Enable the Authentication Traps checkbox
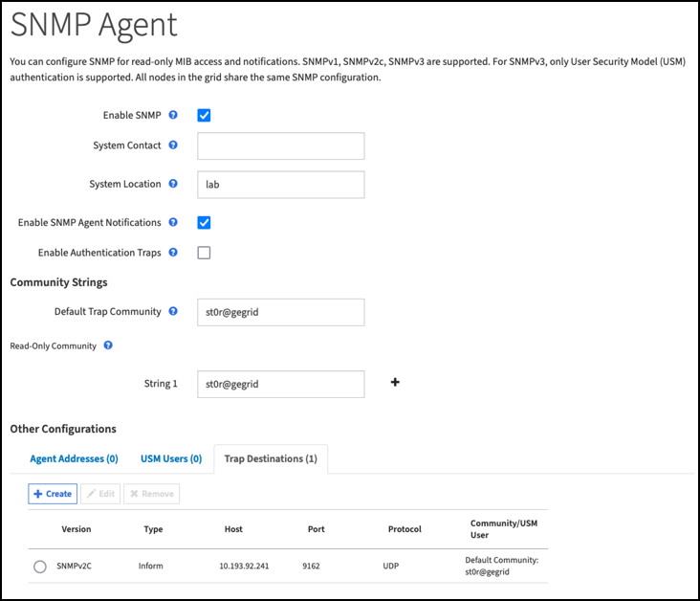Viewport: 700px width, 601px height. [204, 254]
